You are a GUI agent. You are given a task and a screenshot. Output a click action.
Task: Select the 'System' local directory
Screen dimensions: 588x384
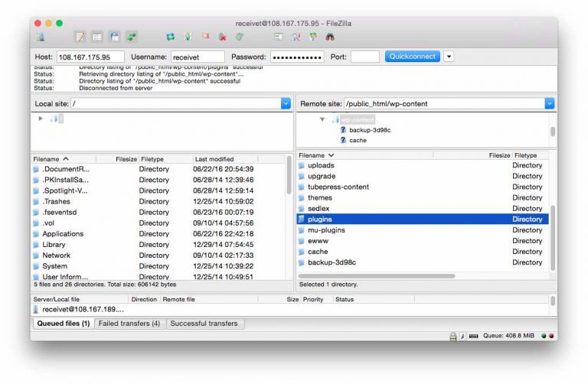pos(158,266)
